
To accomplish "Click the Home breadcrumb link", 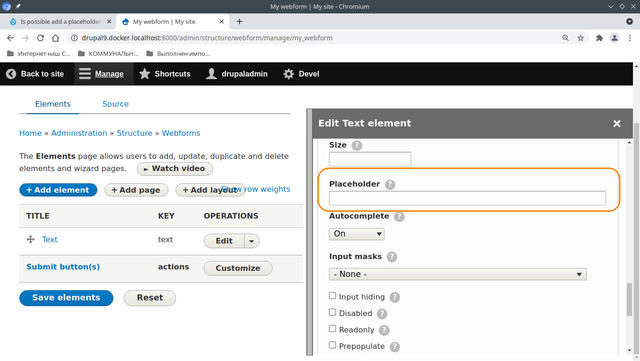I will (x=30, y=133).
